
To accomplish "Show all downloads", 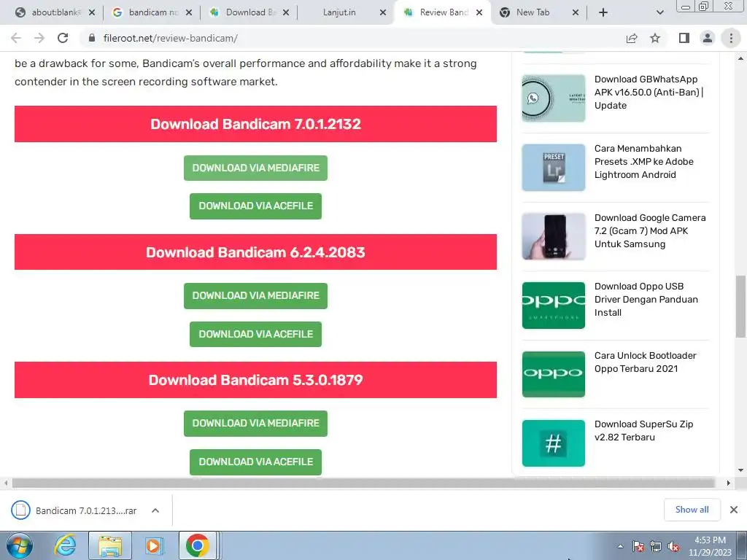I will click(692, 510).
